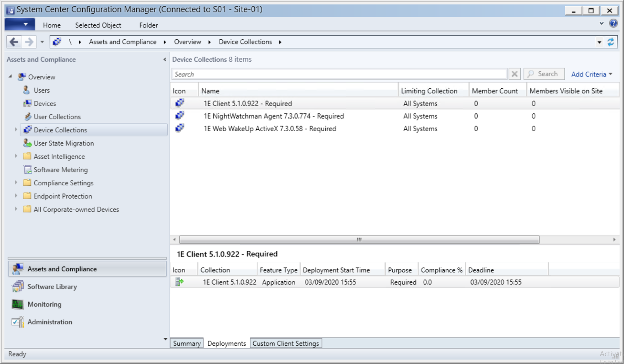Image resolution: width=624 pixels, height=364 pixels.
Task: Click the refresh icon in address bar
Action: pos(611,42)
